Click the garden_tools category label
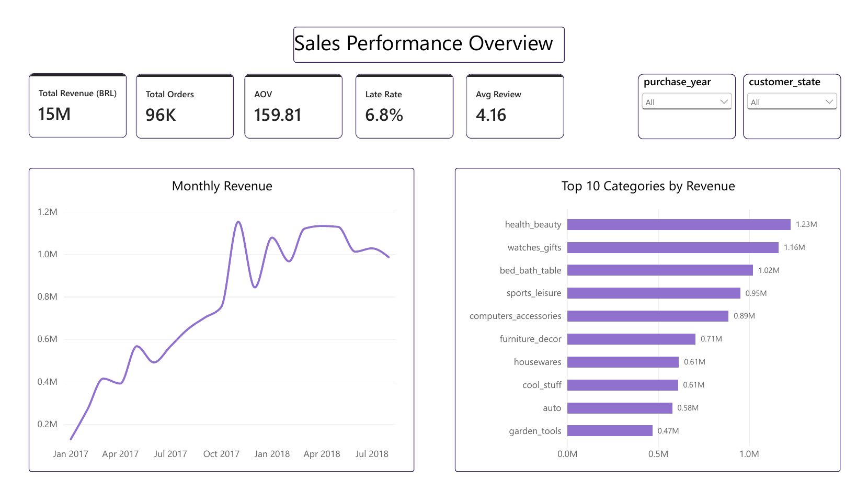Image resolution: width=868 pixels, height=502 pixels. (535, 431)
